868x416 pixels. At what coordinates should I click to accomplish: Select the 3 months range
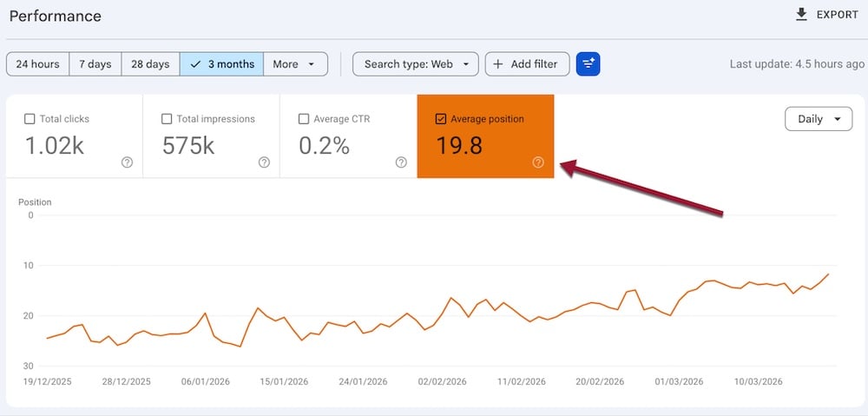pyautogui.click(x=222, y=63)
